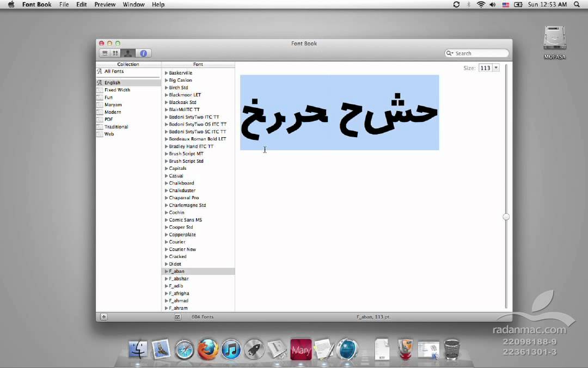
Task: Click the sync status icon in menu bar
Action: click(456, 4)
